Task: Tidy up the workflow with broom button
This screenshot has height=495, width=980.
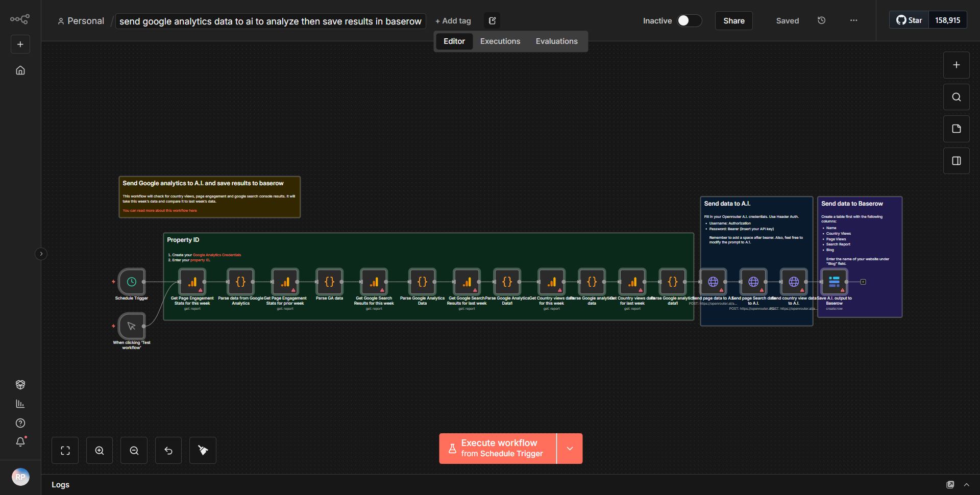Action: coord(203,451)
